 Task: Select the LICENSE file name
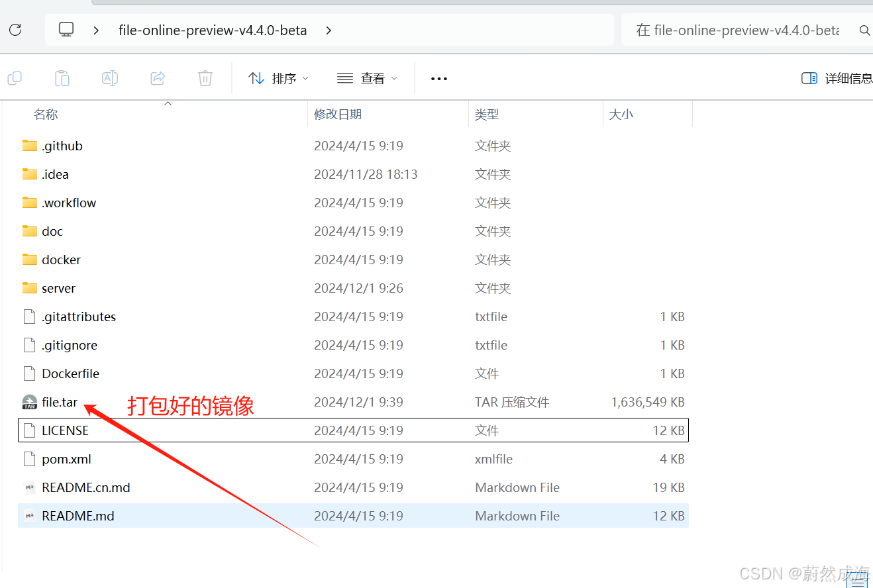click(65, 430)
